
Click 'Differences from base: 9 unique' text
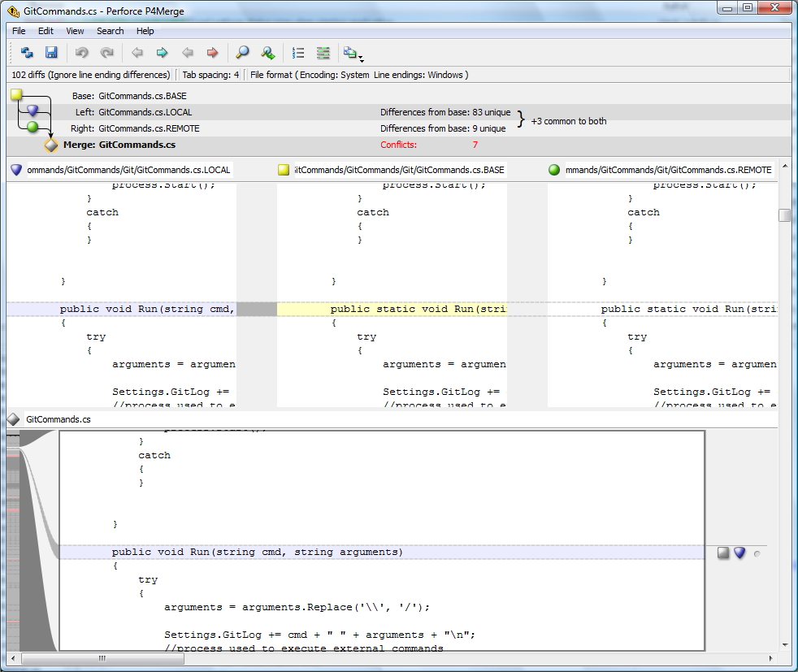[443, 128]
